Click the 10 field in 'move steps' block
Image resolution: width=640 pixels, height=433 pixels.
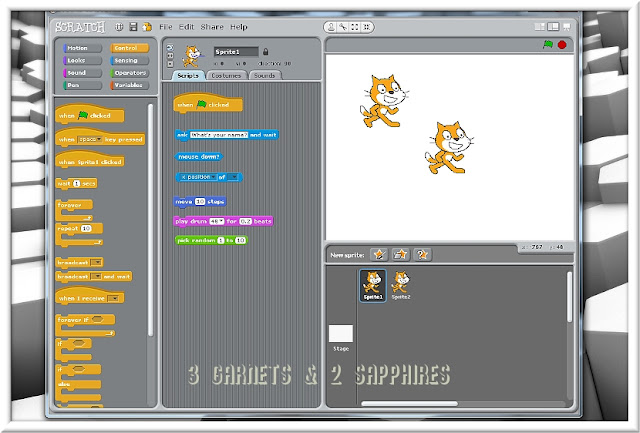[x=200, y=202]
